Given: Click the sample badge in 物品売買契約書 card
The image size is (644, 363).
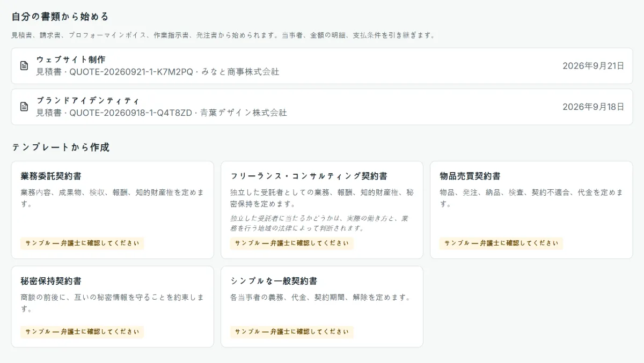Looking at the screenshot, I should click(501, 243).
